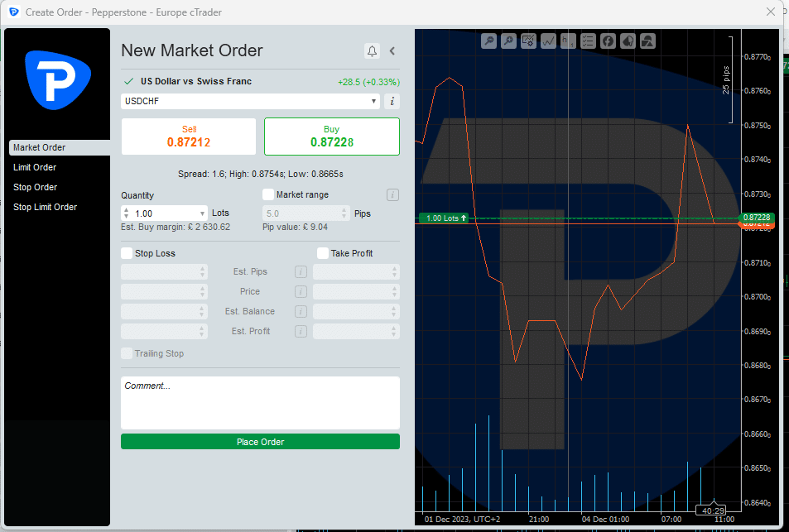Zoom out the chart with the minus magnifier
The height and width of the screenshot is (532, 789).
tap(488, 41)
